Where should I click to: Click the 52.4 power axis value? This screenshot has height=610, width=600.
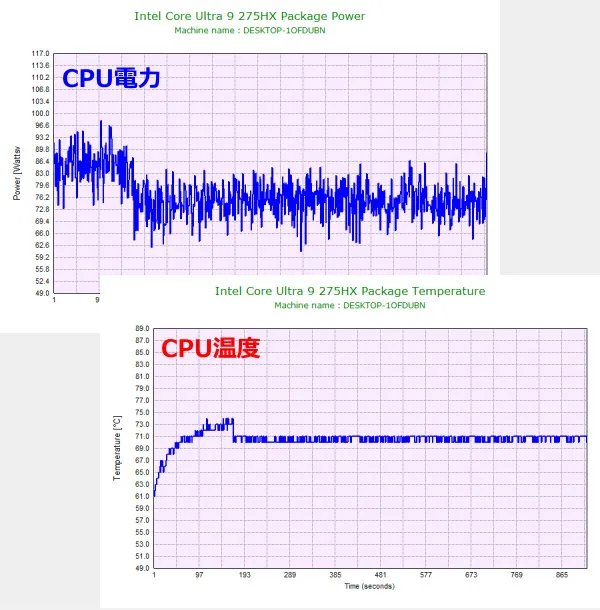point(42,281)
